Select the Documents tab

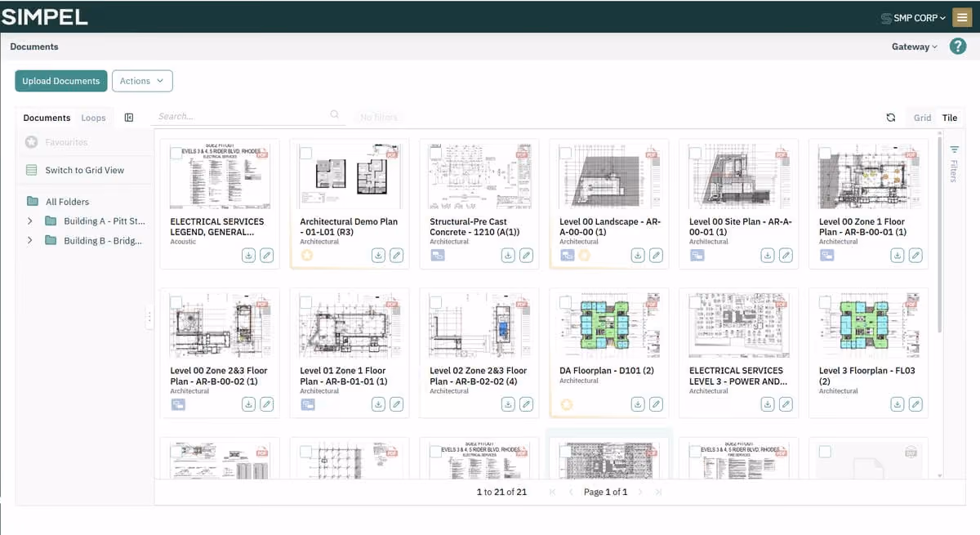[47, 118]
